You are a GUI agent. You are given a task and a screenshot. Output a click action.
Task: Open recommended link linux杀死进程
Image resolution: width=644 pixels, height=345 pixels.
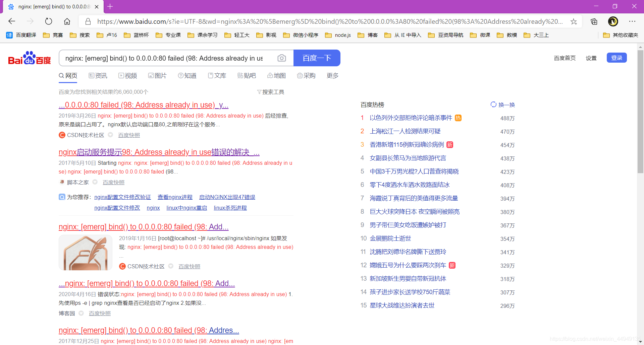[x=230, y=208]
